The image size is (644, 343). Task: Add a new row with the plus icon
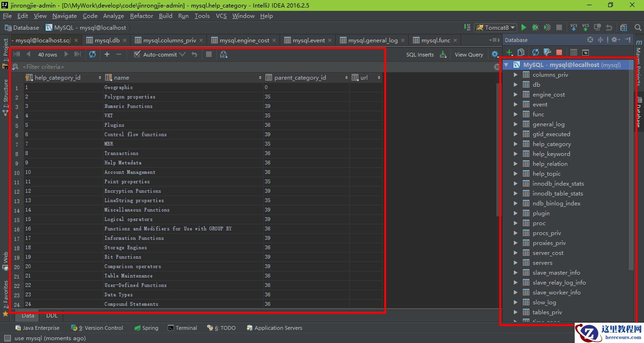pyautogui.click(x=107, y=54)
